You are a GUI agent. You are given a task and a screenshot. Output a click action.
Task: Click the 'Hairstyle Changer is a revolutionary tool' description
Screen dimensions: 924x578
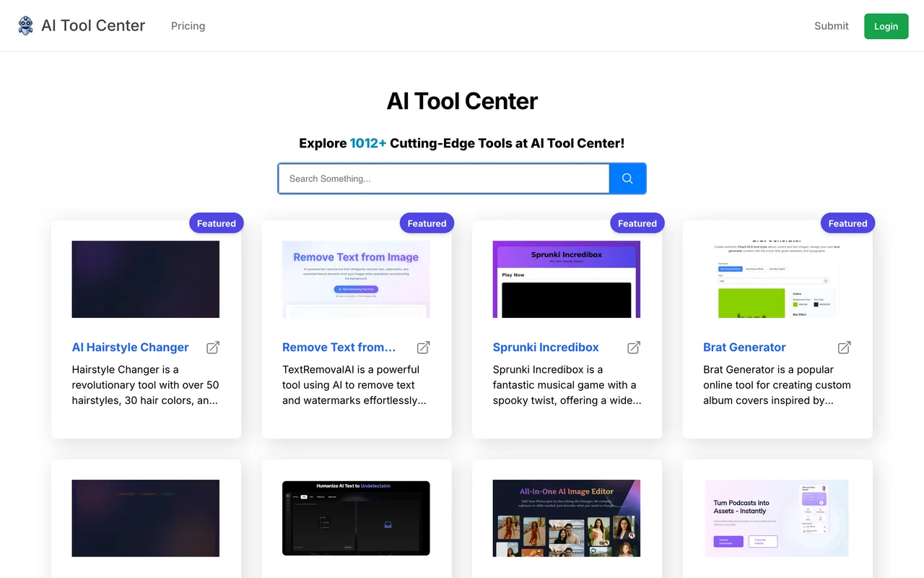click(146, 385)
